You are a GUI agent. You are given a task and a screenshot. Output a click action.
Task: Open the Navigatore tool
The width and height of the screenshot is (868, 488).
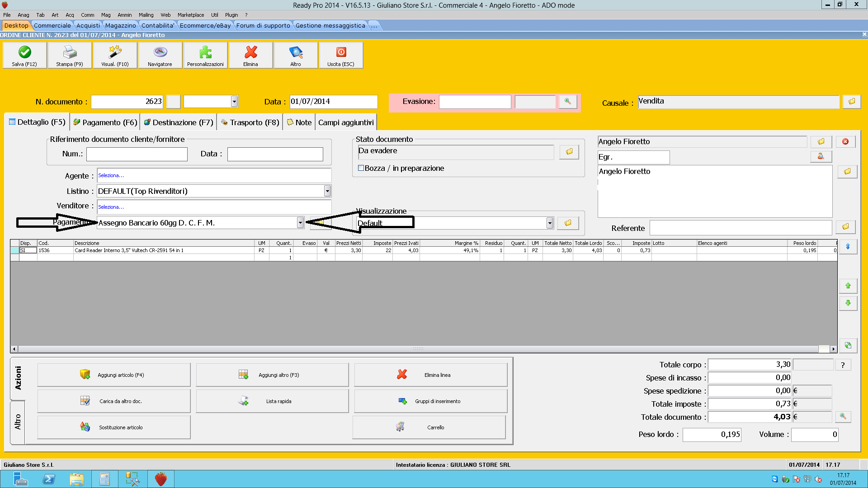pyautogui.click(x=160, y=55)
